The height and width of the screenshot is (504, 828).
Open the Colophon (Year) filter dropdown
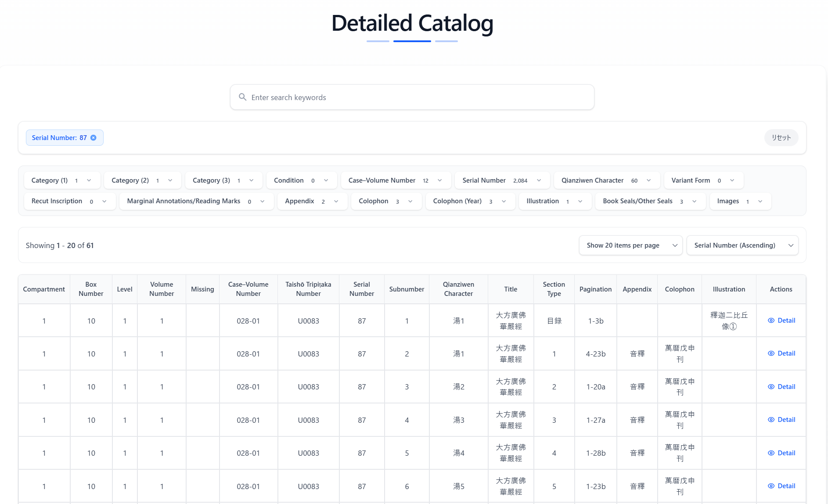coord(470,201)
